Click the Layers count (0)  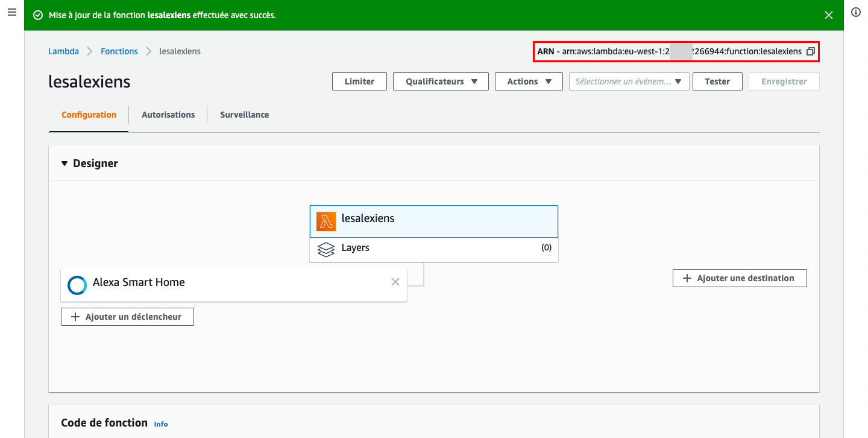point(546,247)
